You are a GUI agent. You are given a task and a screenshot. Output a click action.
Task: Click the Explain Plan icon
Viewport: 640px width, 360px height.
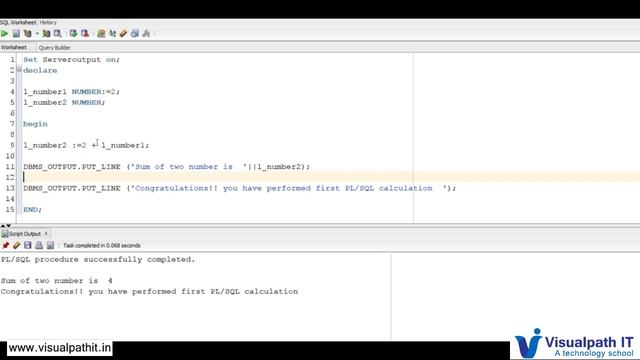27,33
